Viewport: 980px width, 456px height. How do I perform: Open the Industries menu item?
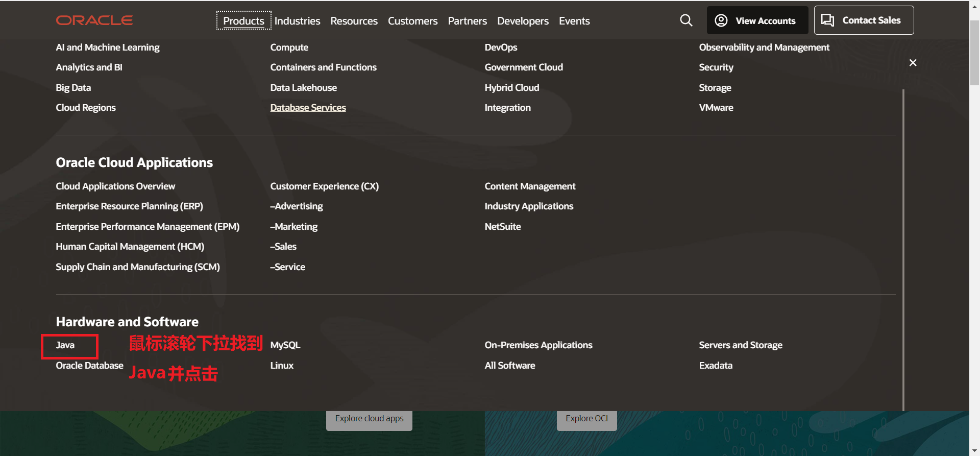[297, 21]
